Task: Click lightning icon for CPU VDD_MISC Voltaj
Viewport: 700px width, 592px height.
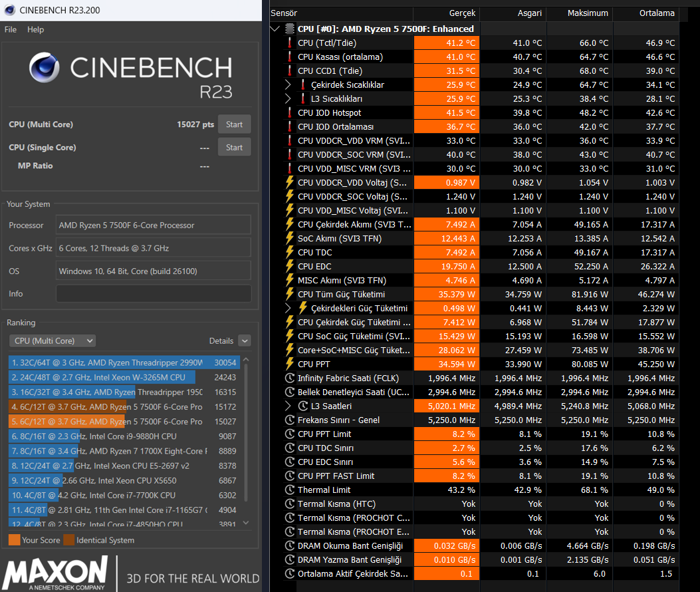Action: click(290, 210)
